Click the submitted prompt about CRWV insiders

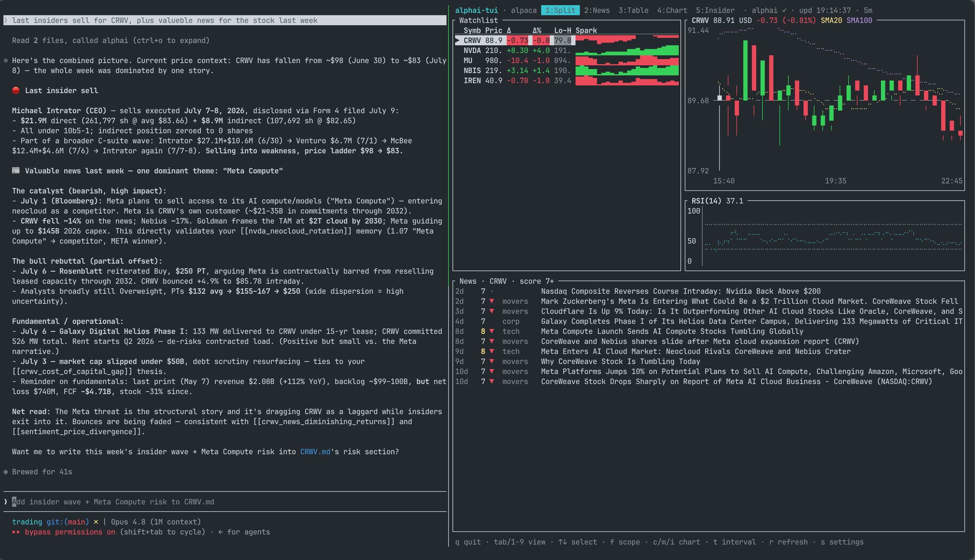[225, 20]
